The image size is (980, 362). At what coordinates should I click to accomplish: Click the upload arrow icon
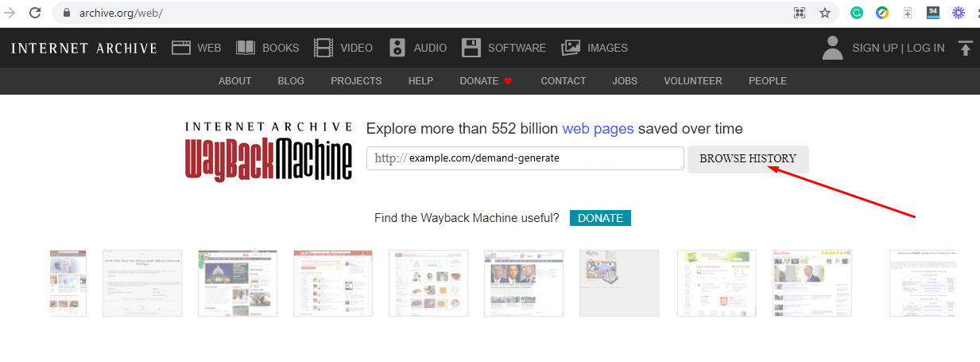click(966, 48)
